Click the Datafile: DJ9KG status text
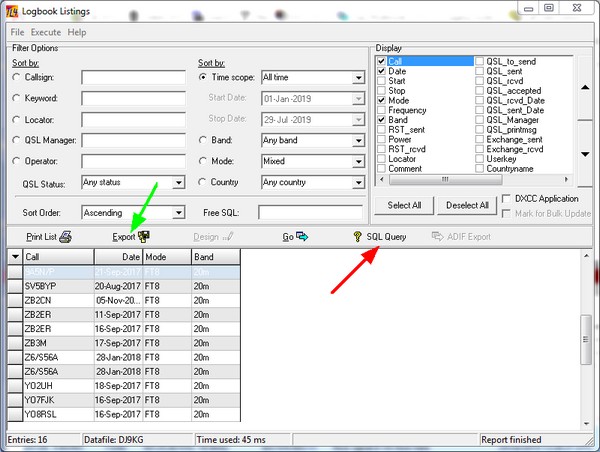 tap(114, 440)
